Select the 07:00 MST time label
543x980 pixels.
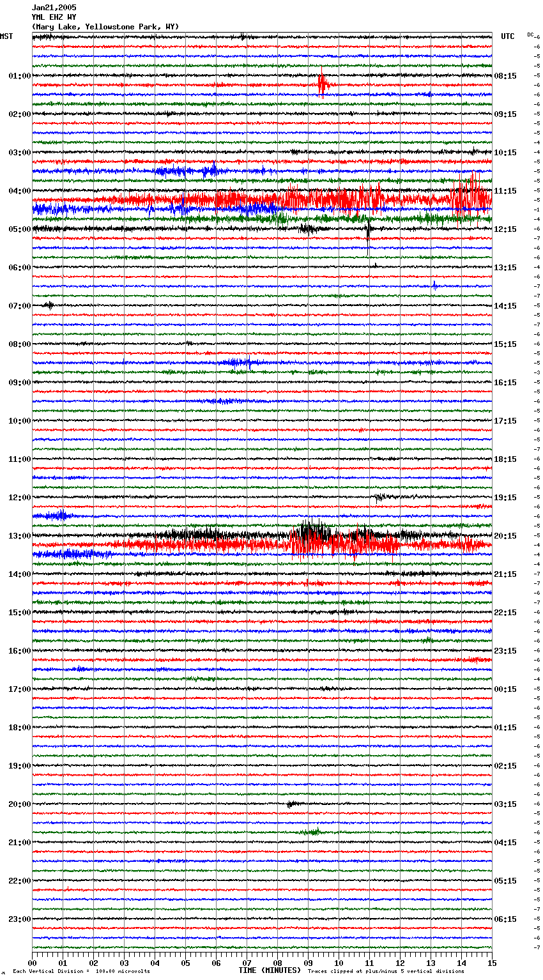click(x=20, y=306)
